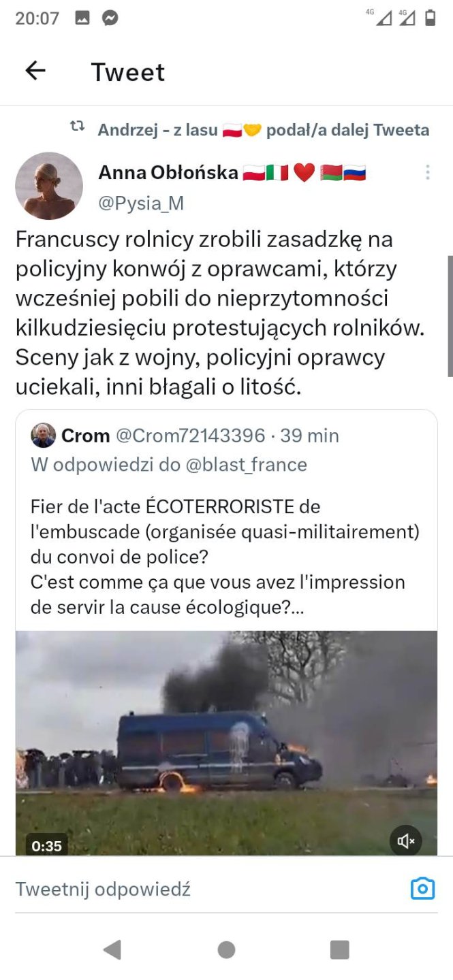Image resolution: width=453 pixels, height=980 pixels.
Task: Tap the scrollbar on the right edge
Action: coord(450,316)
